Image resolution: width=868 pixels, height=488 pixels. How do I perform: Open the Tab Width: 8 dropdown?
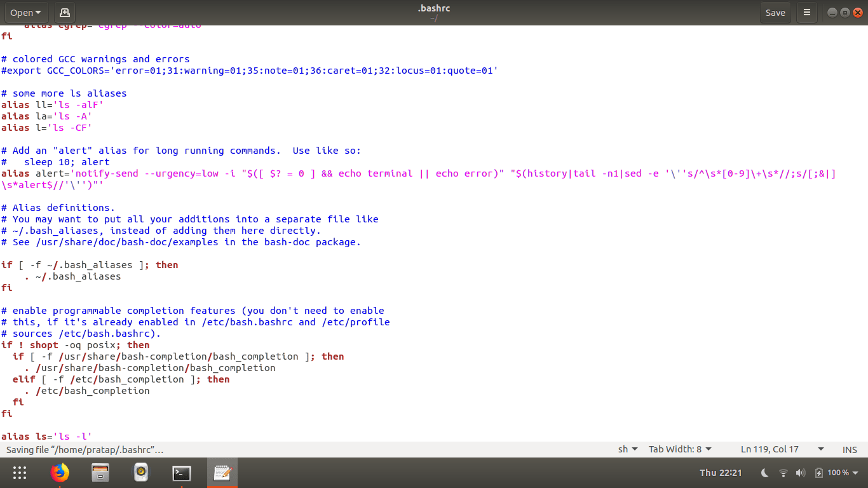(680, 449)
